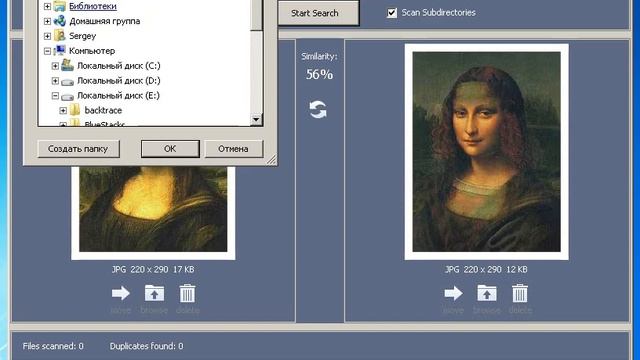
Task: Select the drive icon of Локальный диск (E:)
Action: (67, 96)
